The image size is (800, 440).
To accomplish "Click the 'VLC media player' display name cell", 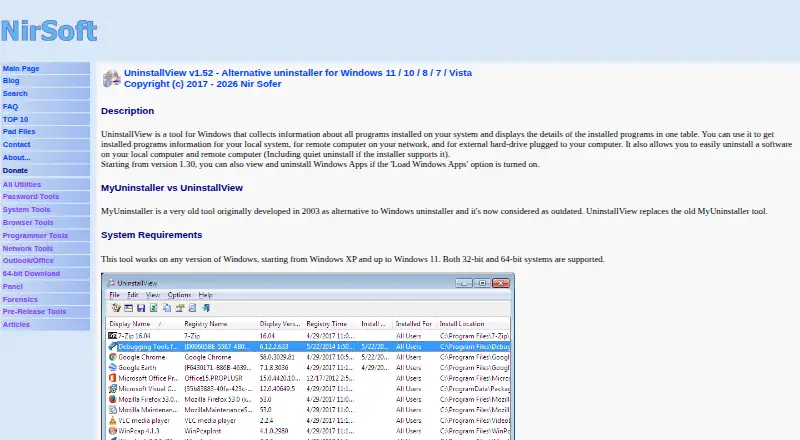I will click(x=144, y=421).
